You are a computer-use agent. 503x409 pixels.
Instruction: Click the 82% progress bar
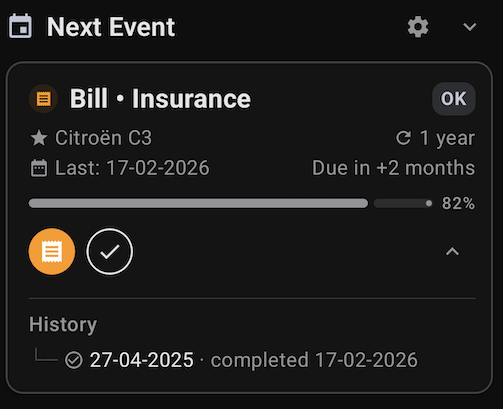tap(230, 203)
